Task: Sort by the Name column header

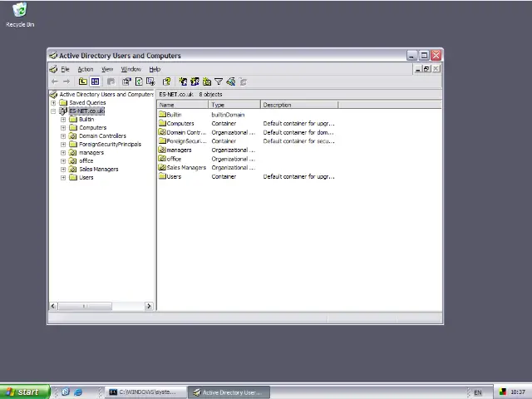Action: (x=183, y=105)
